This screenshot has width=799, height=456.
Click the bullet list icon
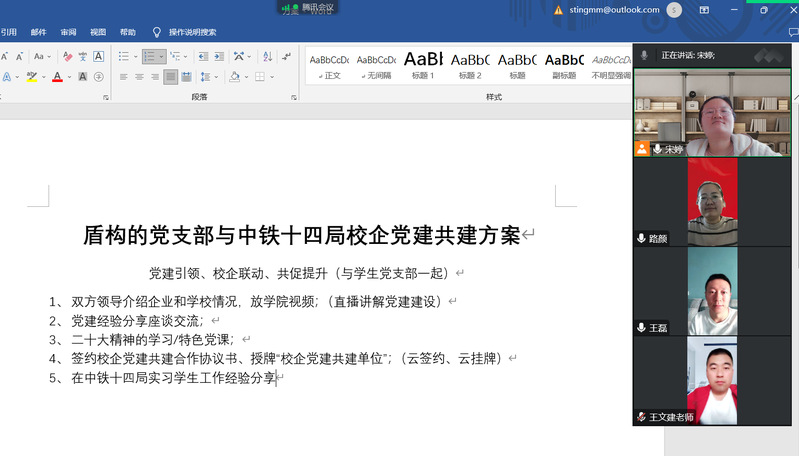coord(123,56)
